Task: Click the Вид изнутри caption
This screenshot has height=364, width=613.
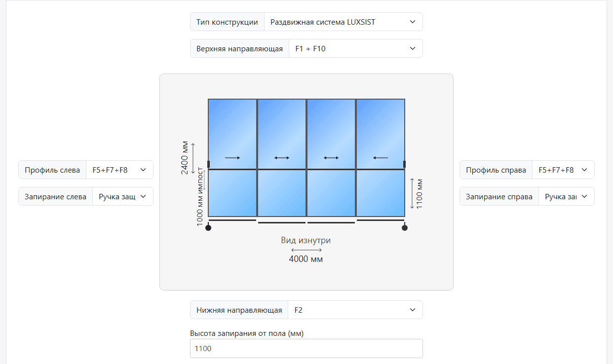Action: pos(306,240)
